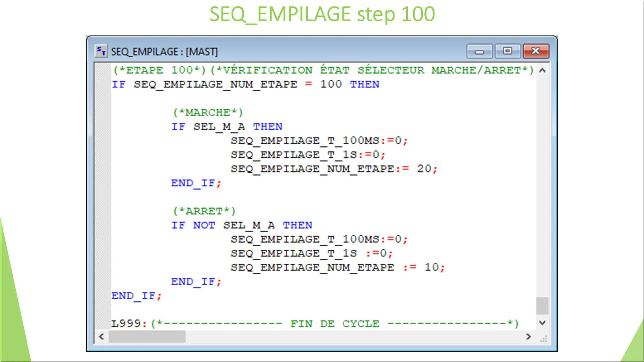
Task: Click the scroll-right arrow on horizontal scrollbar
Action: (x=528, y=336)
